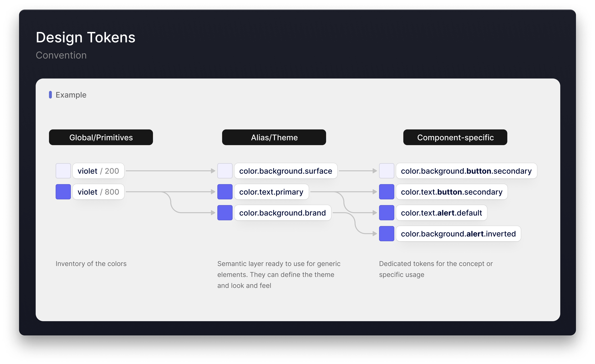Click the violet / 800 token label
This screenshot has width=595, height=364.
click(x=98, y=192)
